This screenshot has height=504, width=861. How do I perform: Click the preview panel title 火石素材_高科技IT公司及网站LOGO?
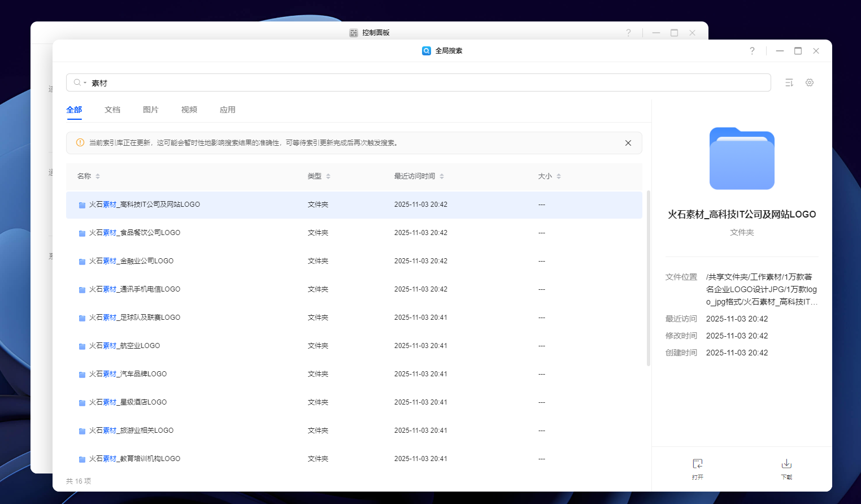coord(742,214)
